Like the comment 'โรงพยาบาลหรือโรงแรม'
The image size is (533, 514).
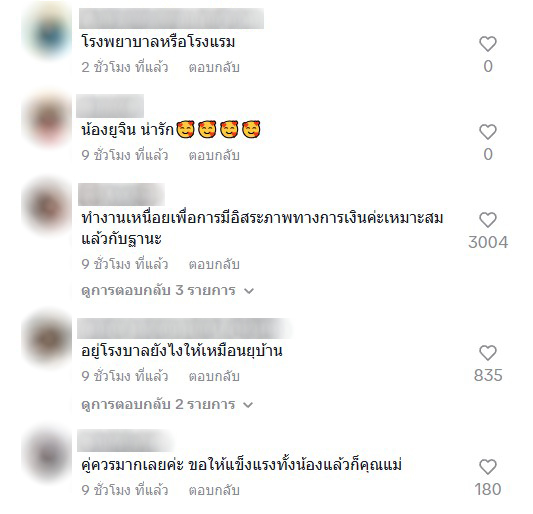click(488, 44)
